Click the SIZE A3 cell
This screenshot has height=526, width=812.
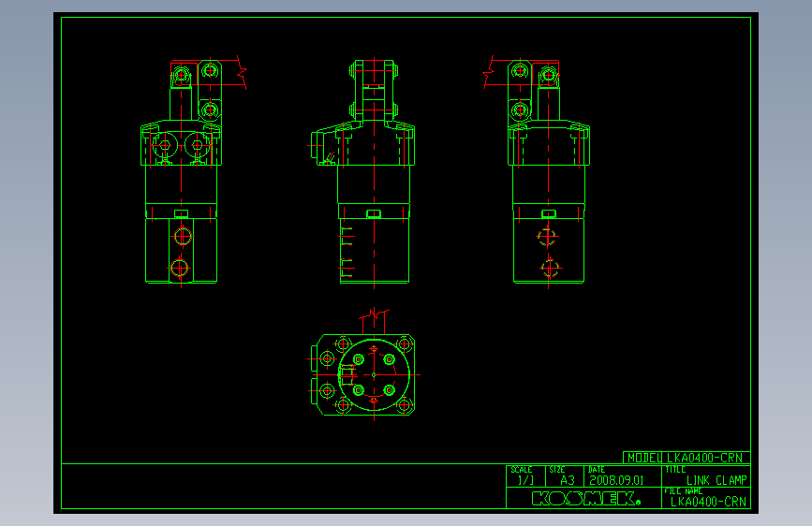pos(565,476)
